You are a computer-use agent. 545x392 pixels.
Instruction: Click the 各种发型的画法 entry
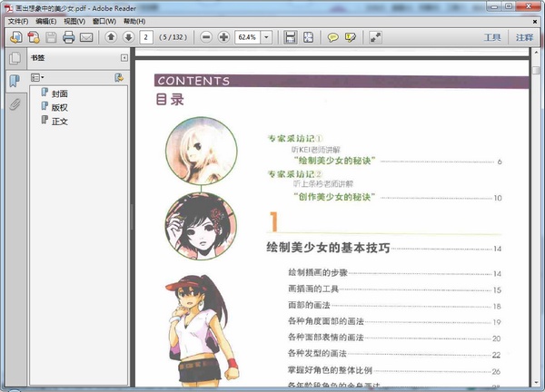coord(317,354)
